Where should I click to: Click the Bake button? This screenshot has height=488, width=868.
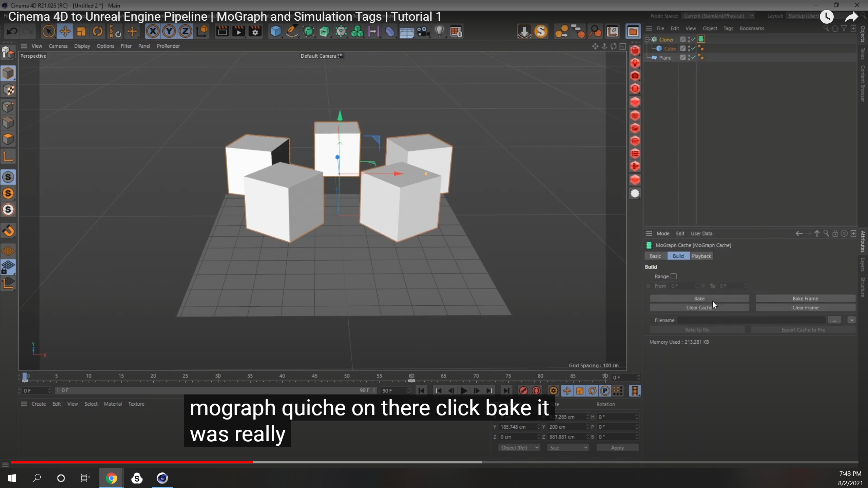click(699, 298)
